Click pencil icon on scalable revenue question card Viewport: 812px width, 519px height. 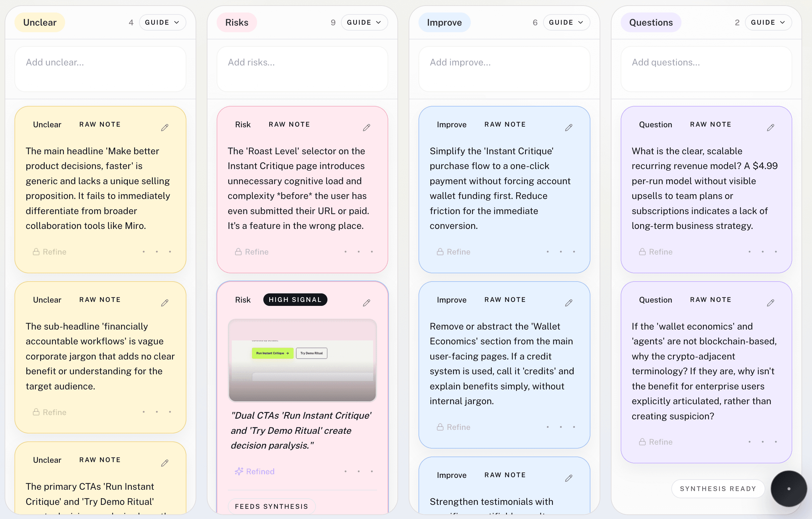click(x=771, y=128)
